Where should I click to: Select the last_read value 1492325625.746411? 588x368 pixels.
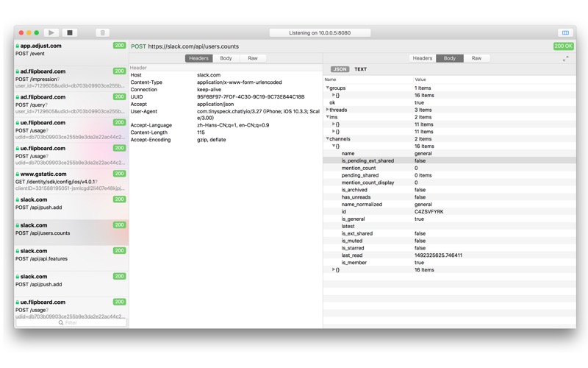point(438,255)
